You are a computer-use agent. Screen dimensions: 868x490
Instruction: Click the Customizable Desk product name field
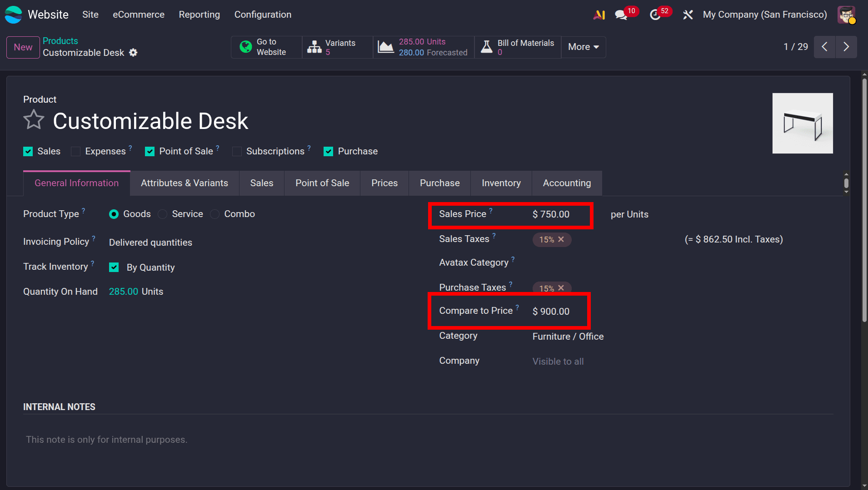tap(150, 121)
